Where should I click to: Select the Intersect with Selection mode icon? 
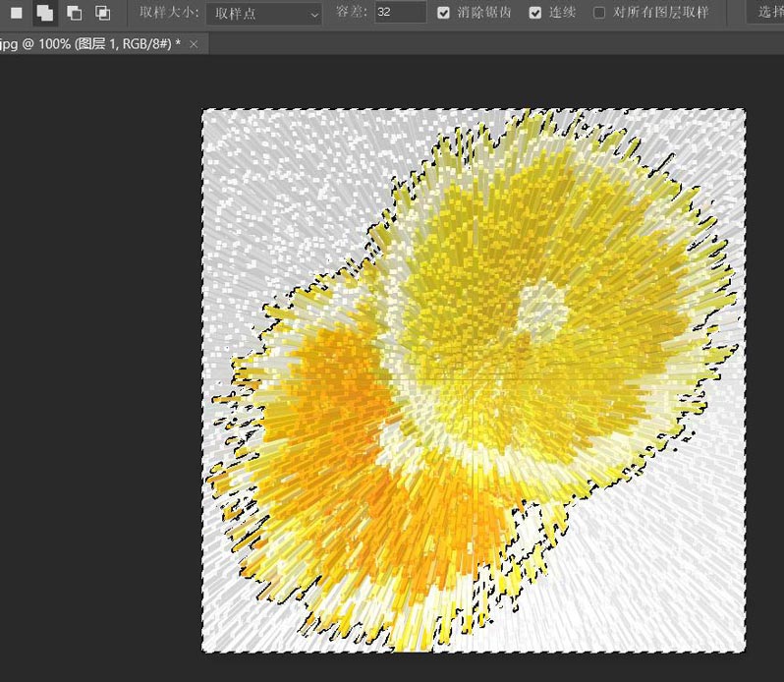pyautogui.click(x=103, y=13)
